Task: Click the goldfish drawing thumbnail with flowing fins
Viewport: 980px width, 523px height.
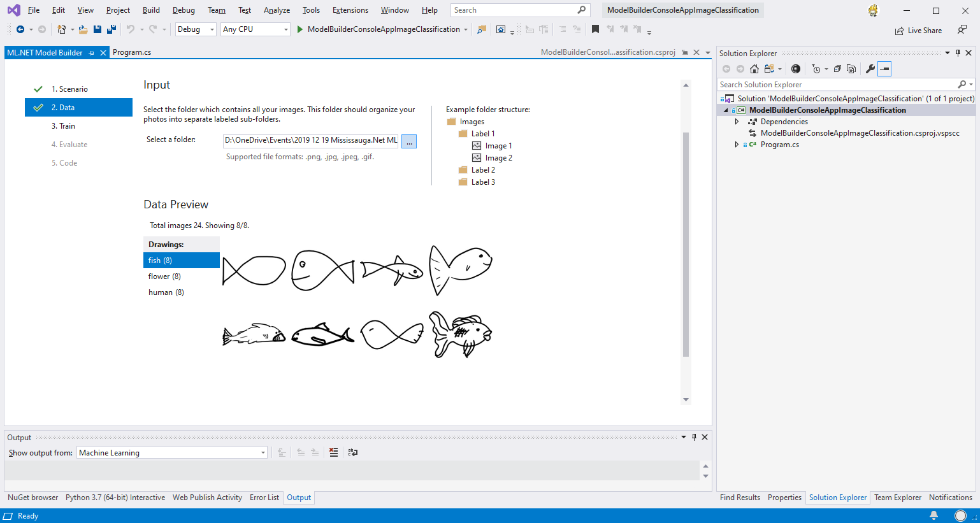Action: 460,334
